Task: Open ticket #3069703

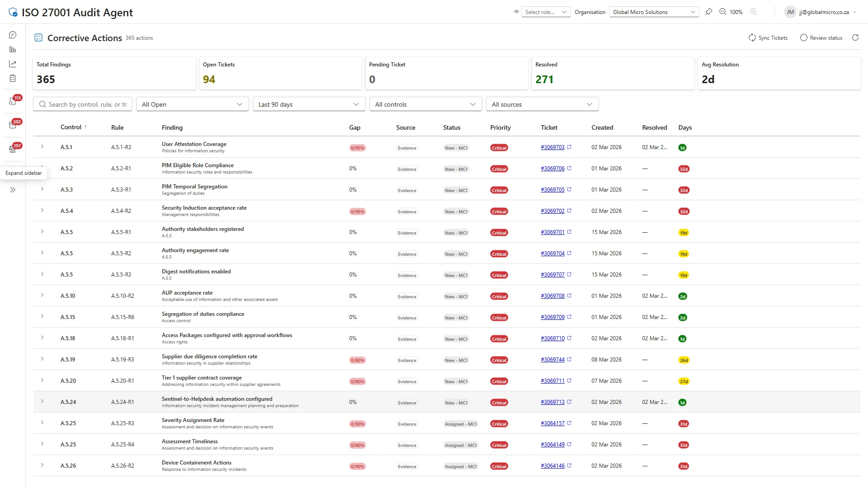Action: click(x=553, y=147)
